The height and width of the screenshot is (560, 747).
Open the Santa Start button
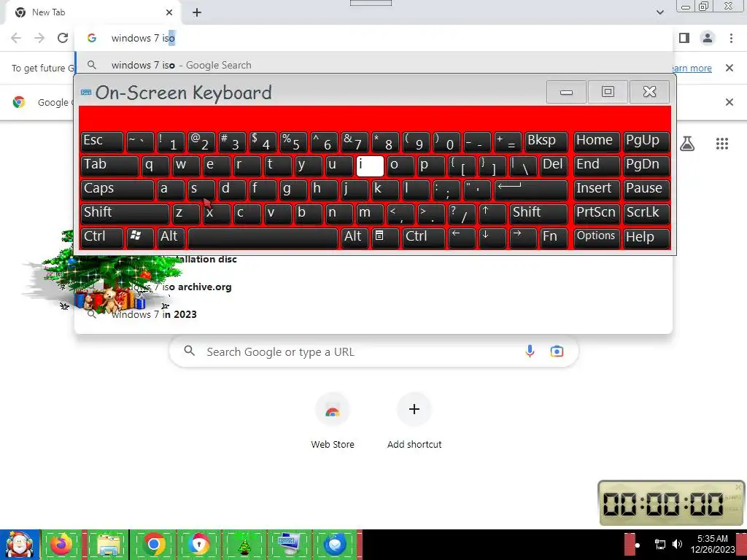[20, 545]
